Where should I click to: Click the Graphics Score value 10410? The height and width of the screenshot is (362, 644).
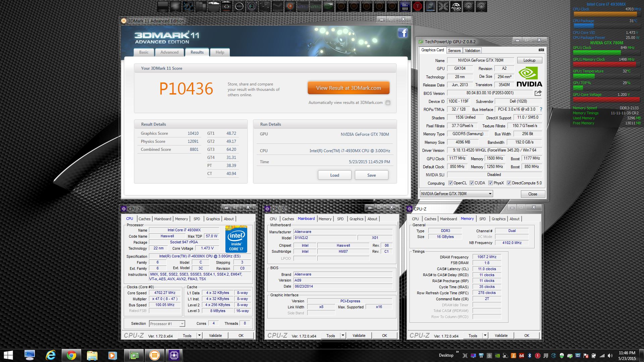click(x=193, y=133)
